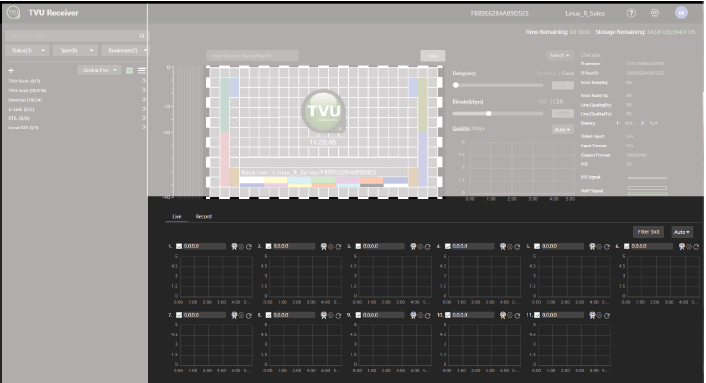Click the slot 1 IP address field
This screenshot has width=706, height=383.
(x=204, y=246)
